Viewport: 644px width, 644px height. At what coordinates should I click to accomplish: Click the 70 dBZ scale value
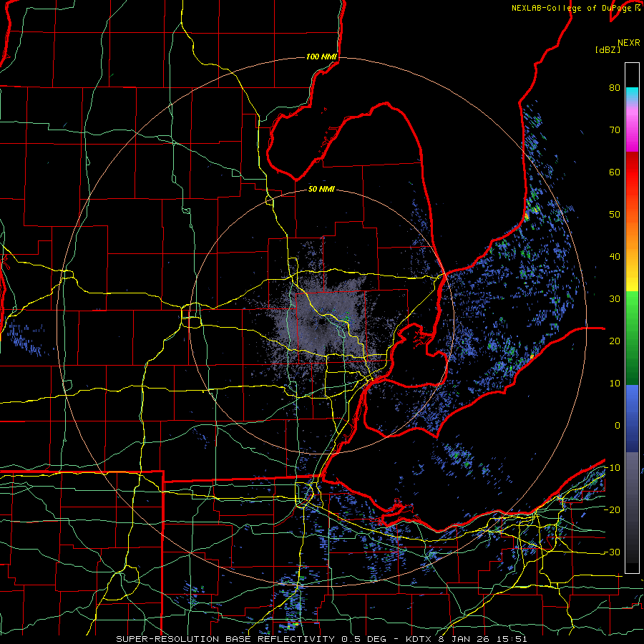click(615, 130)
